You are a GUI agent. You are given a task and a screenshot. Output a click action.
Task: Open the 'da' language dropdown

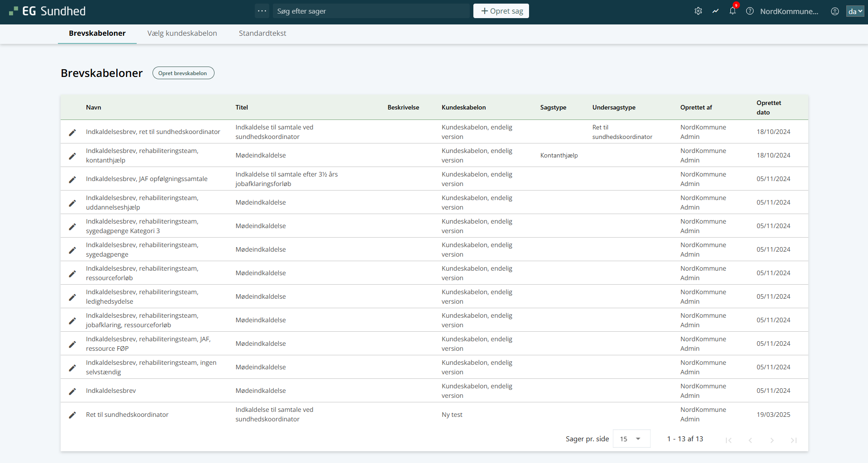(x=855, y=11)
